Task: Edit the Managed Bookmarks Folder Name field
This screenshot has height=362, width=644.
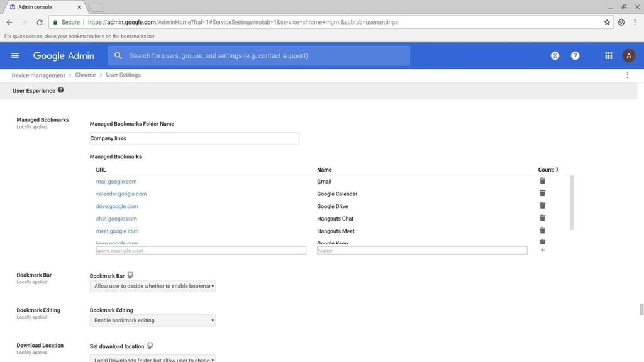Action: 194,138
